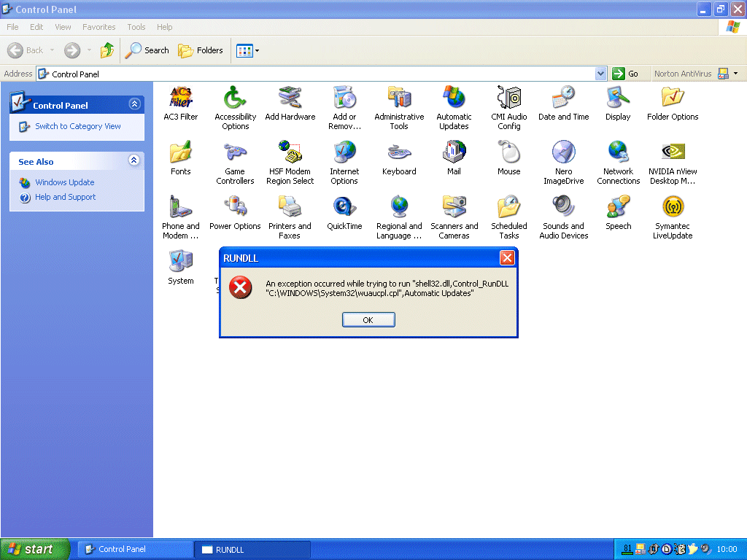Screen dimensions: 747x560
Task: Open Date and Time icon
Action: click(564, 98)
